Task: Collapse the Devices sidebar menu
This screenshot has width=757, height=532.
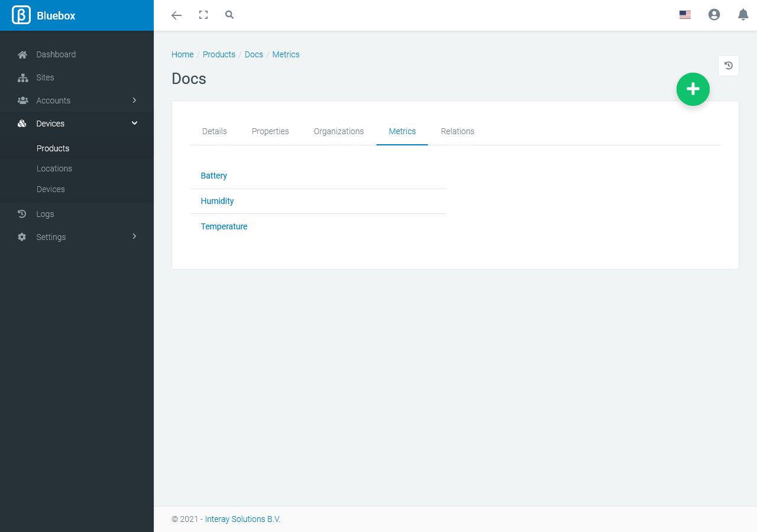Action: [x=77, y=124]
